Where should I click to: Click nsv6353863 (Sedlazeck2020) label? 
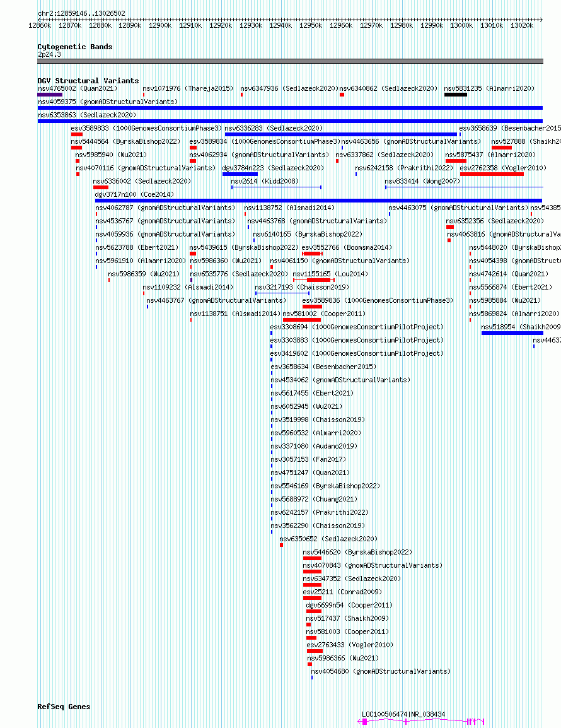pos(87,115)
